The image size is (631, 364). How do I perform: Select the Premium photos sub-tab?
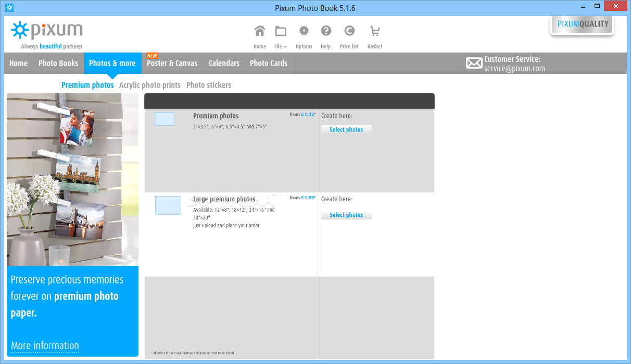pyautogui.click(x=87, y=85)
